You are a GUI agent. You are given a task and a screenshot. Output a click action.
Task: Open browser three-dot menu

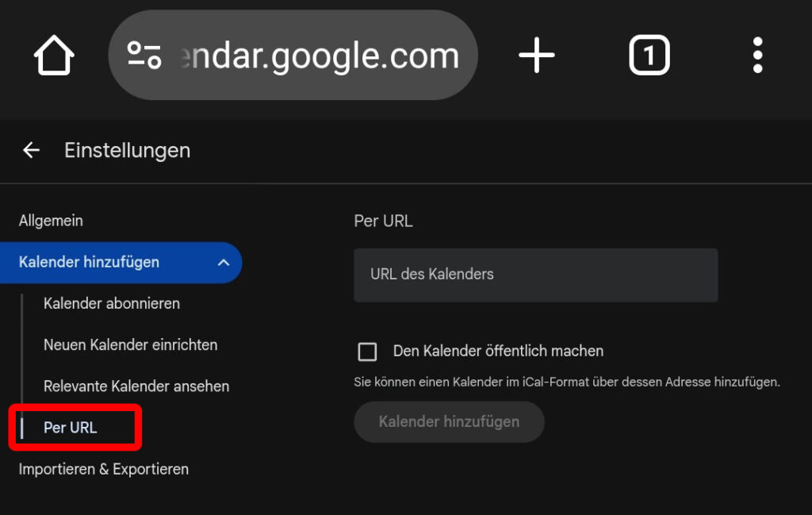757,55
